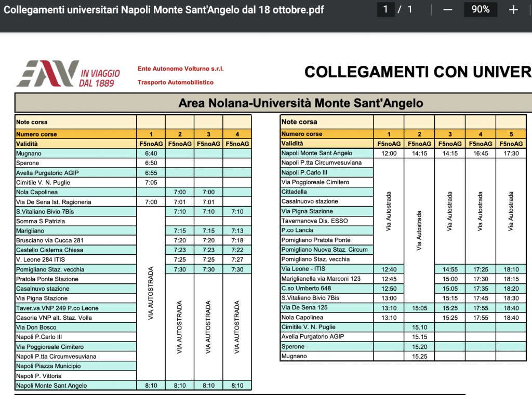
Task: Click the 17:25 Via Leone - ITIS time
Action: (481, 269)
